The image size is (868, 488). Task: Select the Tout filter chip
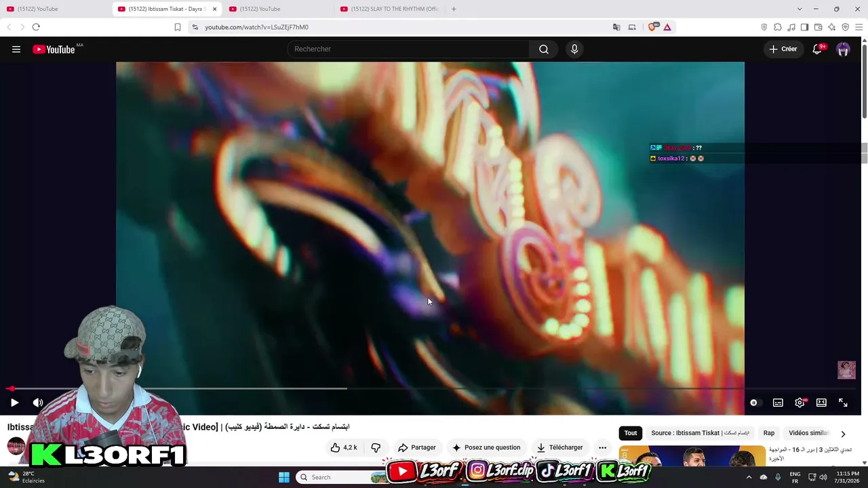(631, 433)
